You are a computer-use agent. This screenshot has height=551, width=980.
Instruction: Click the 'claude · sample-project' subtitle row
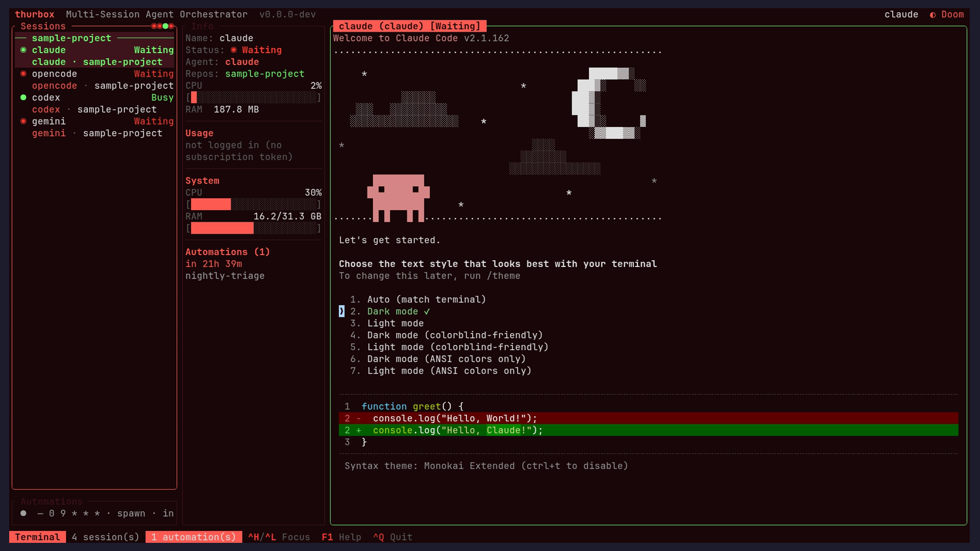tap(97, 62)
